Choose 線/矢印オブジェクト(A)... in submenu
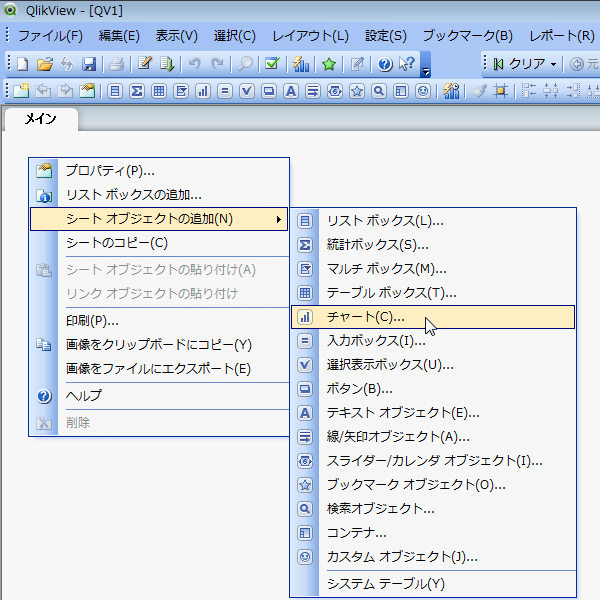 [433, 437]
